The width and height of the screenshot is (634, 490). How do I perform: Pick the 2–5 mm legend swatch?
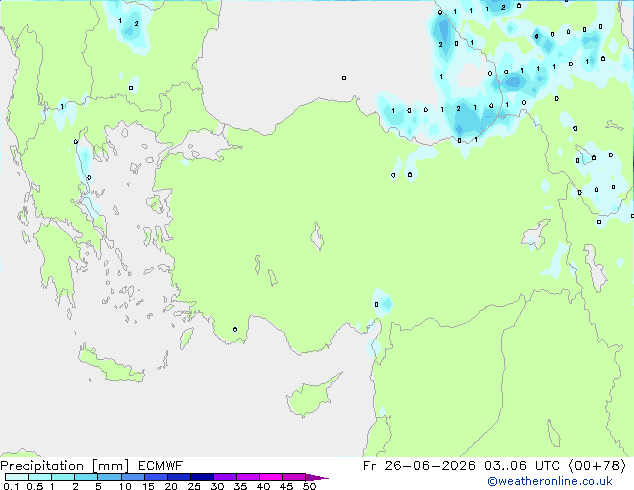pyautogui.click(x=86, y=477)
